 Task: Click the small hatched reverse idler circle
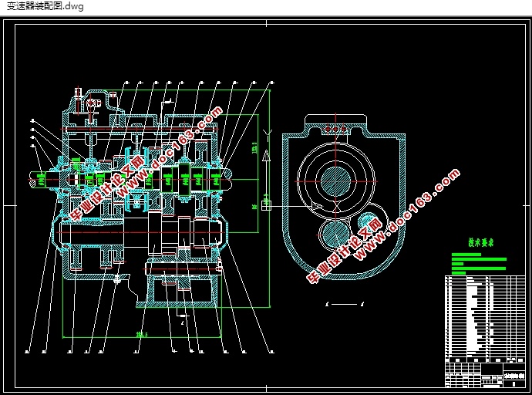(x=367, y=221)
